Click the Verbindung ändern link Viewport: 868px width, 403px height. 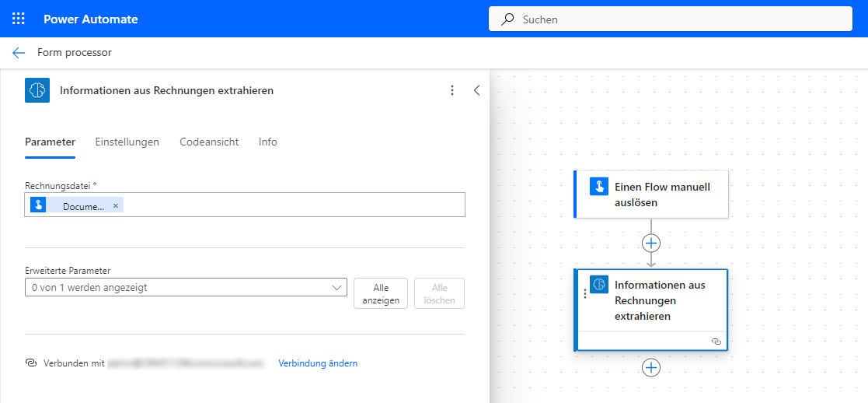(x=318, y=363)
